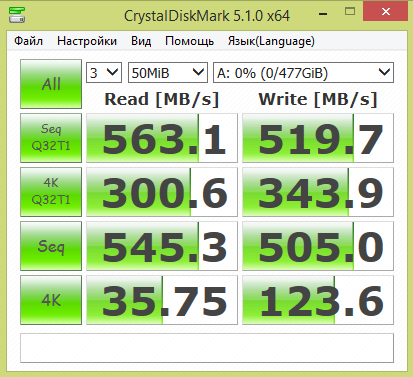The height and width of the screenshot is (377, 413).
Task: Click the CrystalDiskMark 5.1.0 x64 title text
Action: click(x=207, y=16)
